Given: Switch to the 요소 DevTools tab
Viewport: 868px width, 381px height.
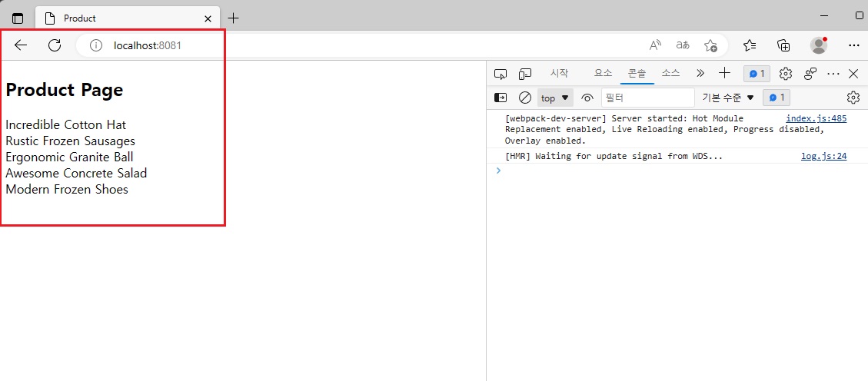Looking at the screenshot, I should pos(603,73).
